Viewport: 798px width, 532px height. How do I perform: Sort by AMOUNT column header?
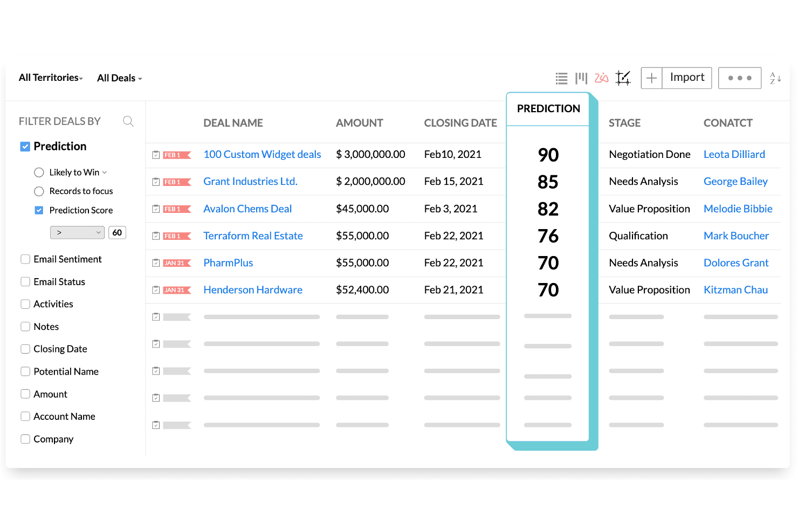[x=359, y=123]
